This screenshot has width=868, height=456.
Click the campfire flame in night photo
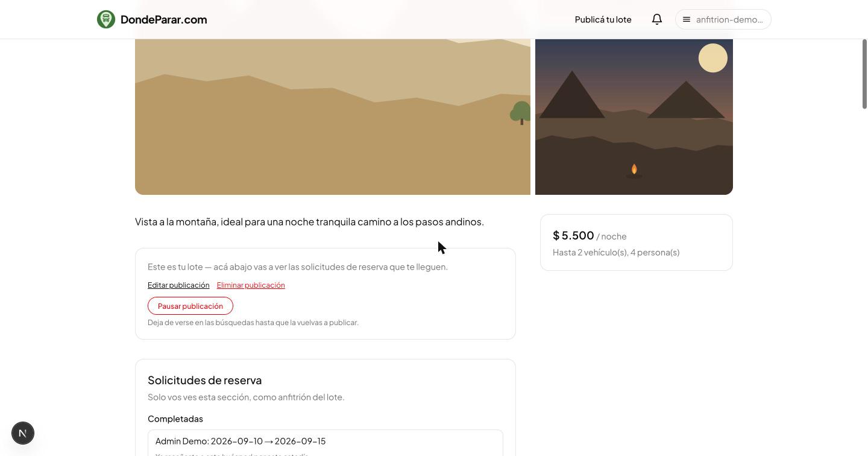[x=634, y=170]
